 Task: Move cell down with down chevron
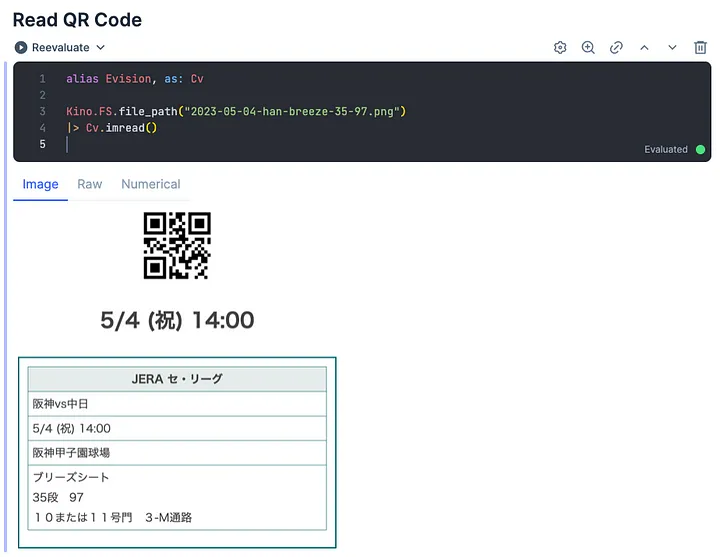pos(672,47)
